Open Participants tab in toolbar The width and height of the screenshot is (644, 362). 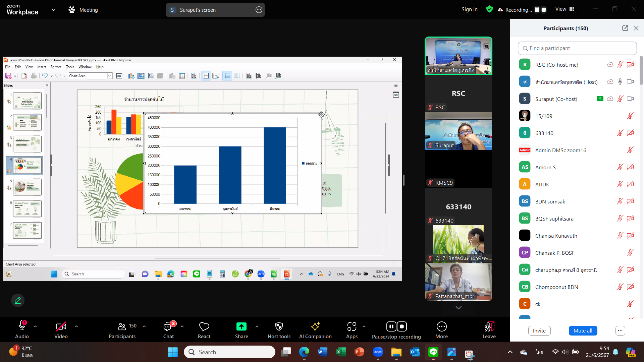tap(122, 330)
